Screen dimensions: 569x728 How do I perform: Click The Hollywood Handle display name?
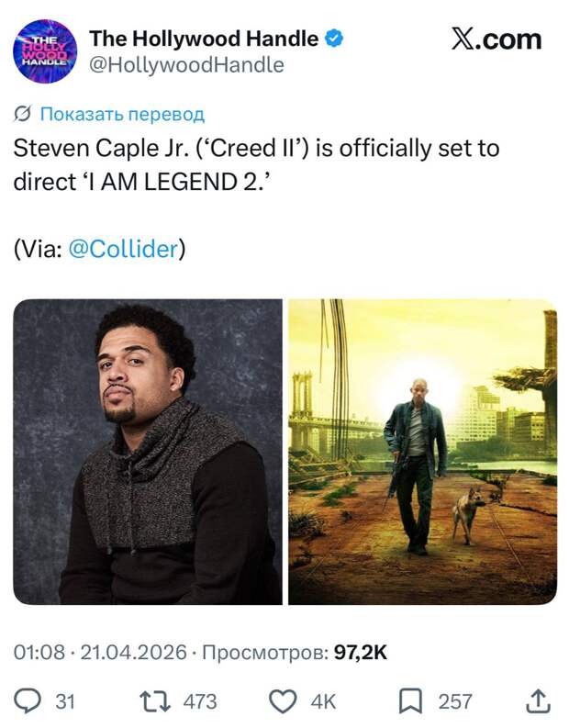[x=204, y=39]
